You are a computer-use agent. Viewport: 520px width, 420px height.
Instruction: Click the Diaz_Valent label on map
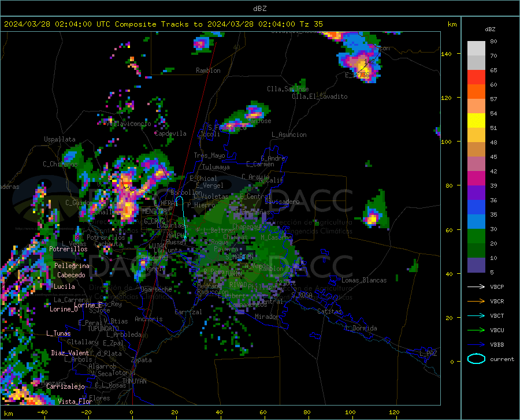coord(70,353)
